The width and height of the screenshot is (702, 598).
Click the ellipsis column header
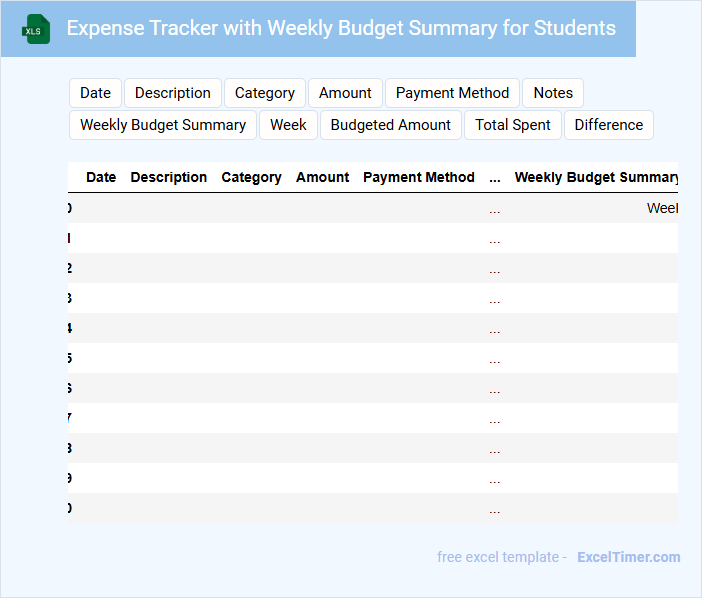[495, 179]
